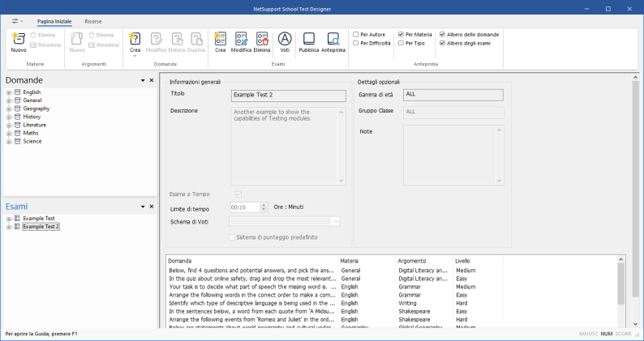Close the Domande panel
644x341 pixels.
[151, 81]
